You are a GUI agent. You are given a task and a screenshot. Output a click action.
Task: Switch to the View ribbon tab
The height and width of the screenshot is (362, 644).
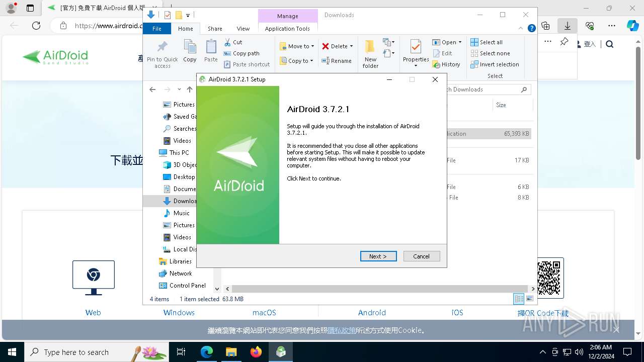(x=243, y=29)
